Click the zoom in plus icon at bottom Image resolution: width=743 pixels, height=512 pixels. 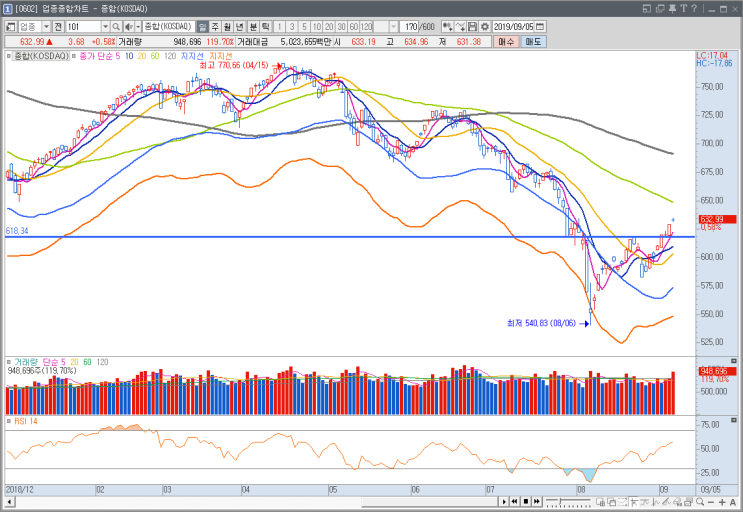(722, 502)
